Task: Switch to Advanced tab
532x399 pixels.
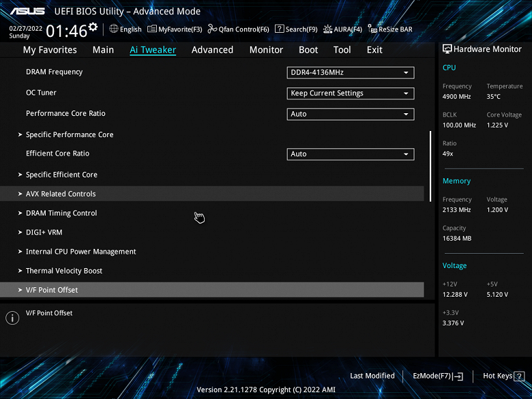Action: (x=212, y=50)
